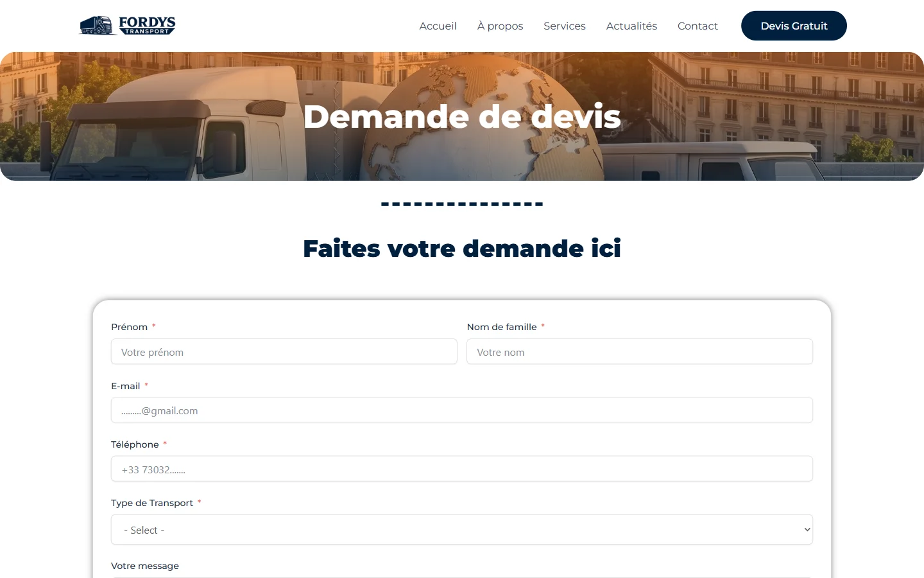The height and width of the screenshot is (578, 924).
Task: Click the 'Téléphone' field label
Action: (135, 444)
